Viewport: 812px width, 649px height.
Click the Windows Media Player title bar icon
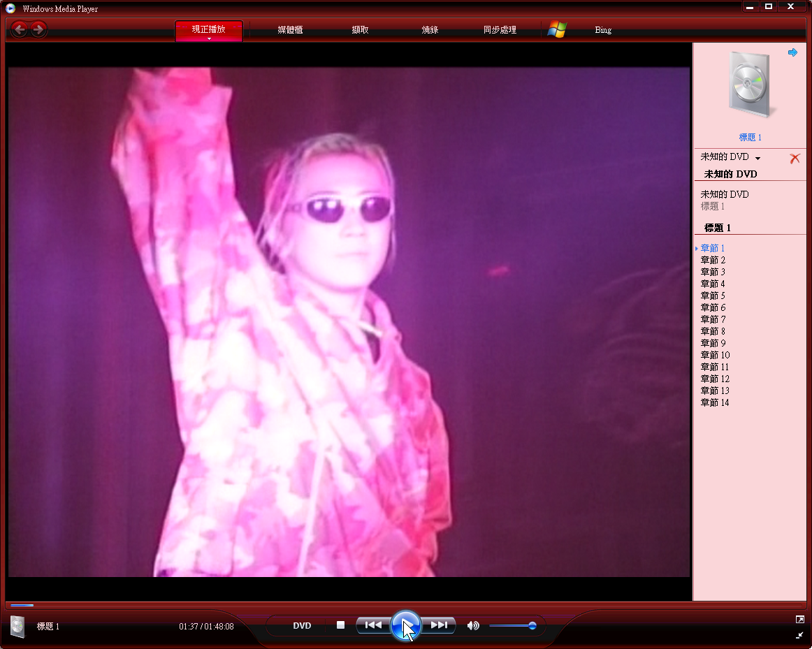10,8
